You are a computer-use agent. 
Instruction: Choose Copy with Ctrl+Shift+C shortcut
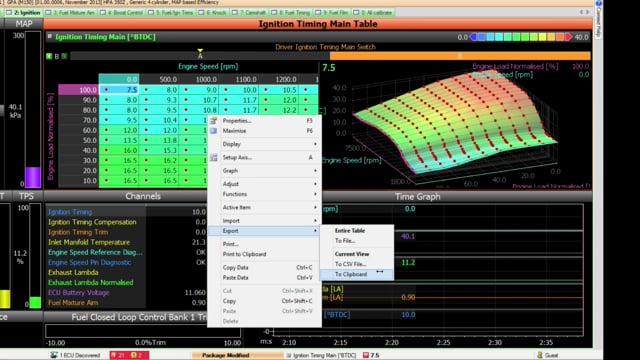tap(264, 301)
